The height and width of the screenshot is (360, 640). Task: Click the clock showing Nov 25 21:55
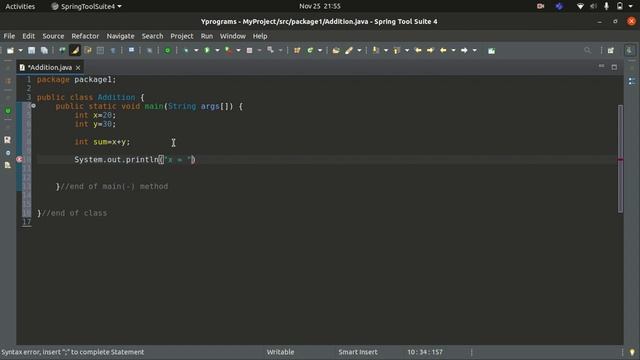pyautogui.click(x=320, y=6)
